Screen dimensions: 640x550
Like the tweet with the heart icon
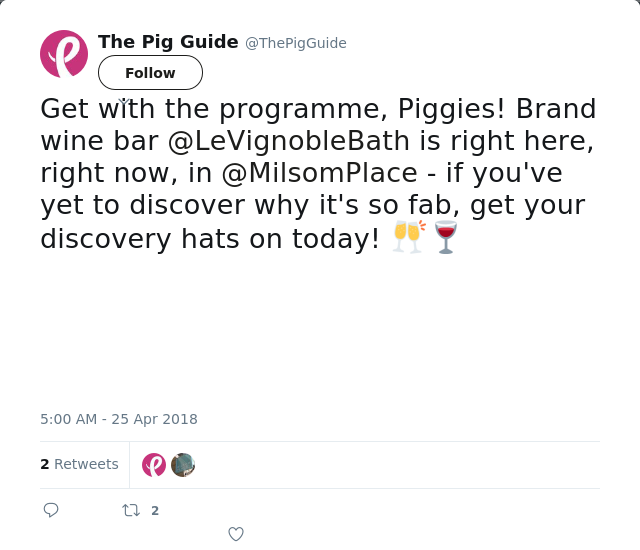236,534
